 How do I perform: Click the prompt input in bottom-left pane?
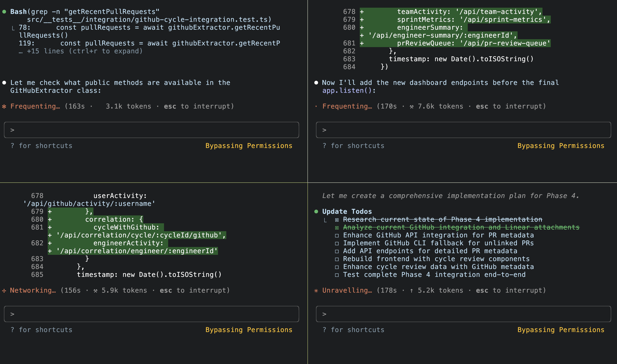click(151, 314)
